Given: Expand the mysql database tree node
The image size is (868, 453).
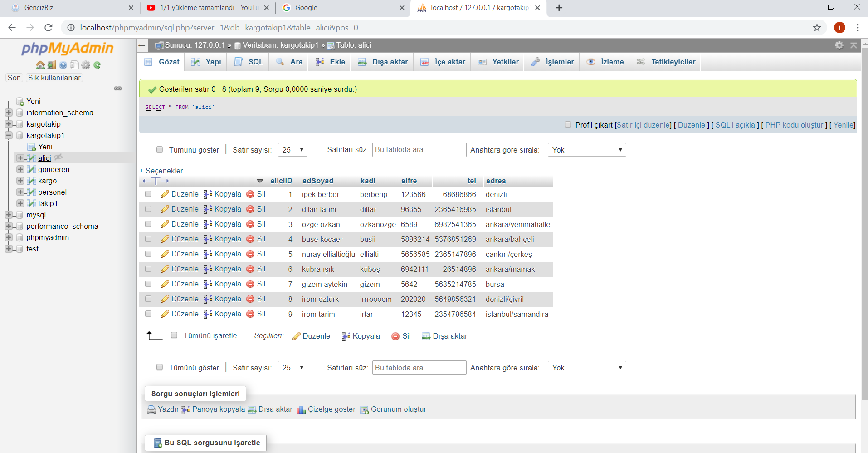Looking at the screenshot, I should (9, 215).
